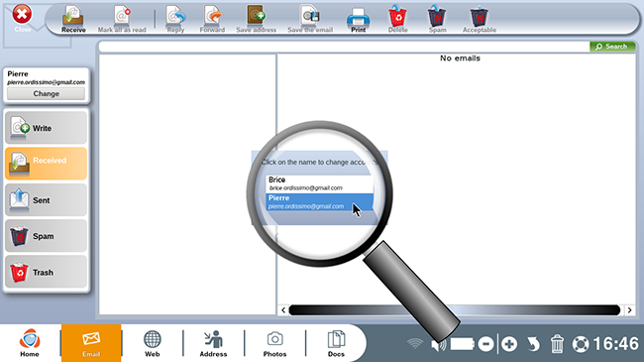Select the Pierre account entry
644x362 pixels.
point(320,202)
